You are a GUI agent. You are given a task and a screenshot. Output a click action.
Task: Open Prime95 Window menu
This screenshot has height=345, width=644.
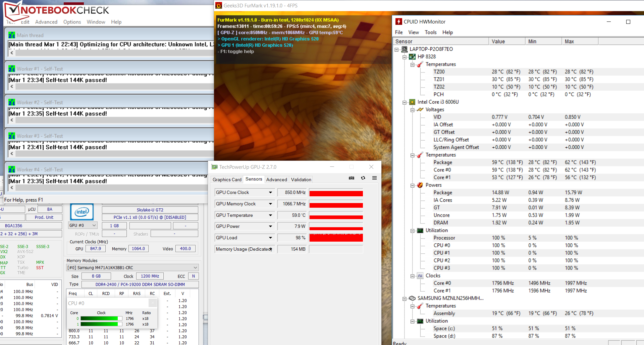click(96, 22)
